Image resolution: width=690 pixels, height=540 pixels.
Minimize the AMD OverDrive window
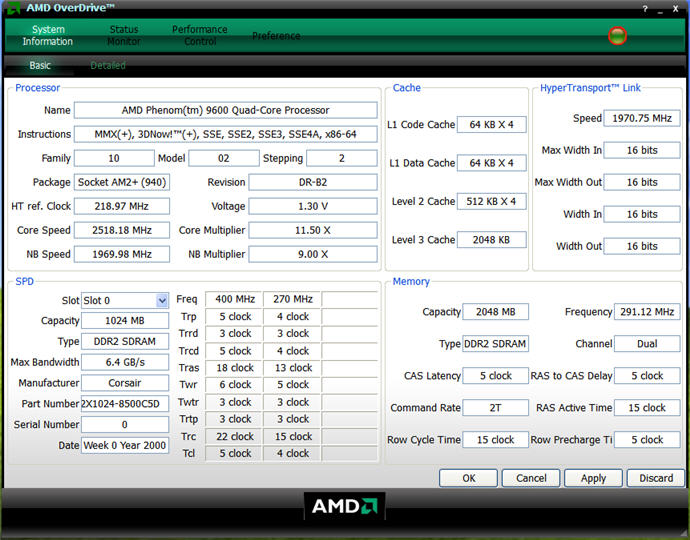pos(660,10)
